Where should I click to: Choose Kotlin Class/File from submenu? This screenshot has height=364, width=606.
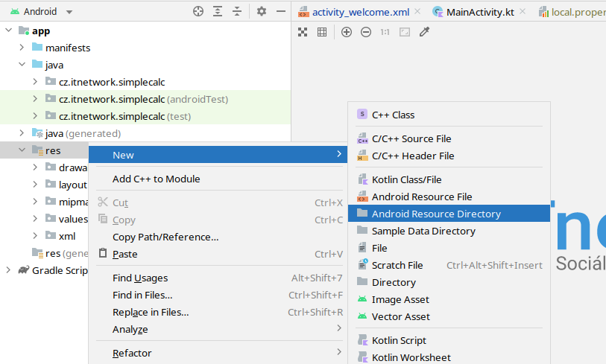click(x=406, y=179)
